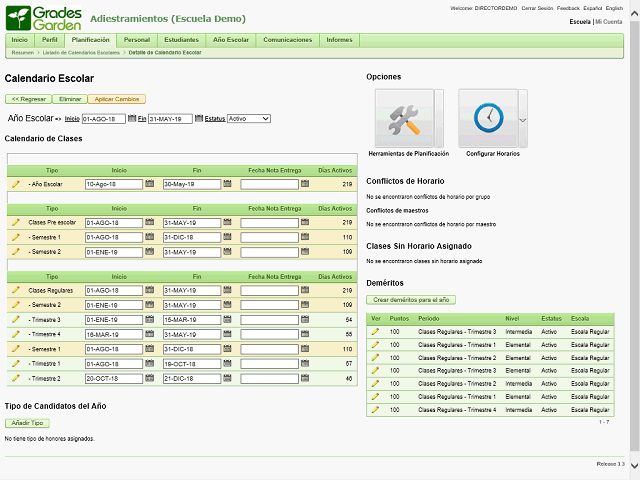Expand the strip beside Herramientas de Planificación
Image resolution: width=640 pixels, height=480 pixels.
coord(439,119)
